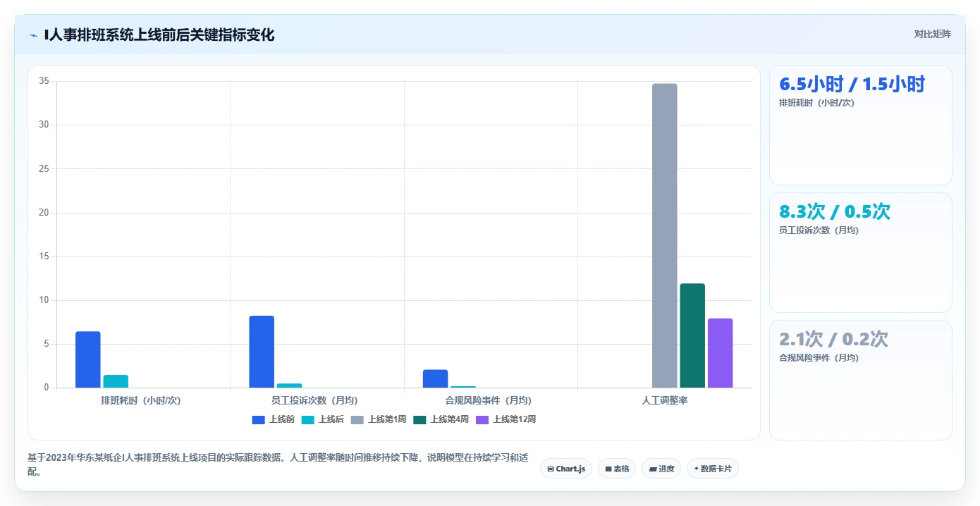Screen dimensions: 980x506
Task: Click the 人工调整率 axis label
Action: [x=664, y=400]
